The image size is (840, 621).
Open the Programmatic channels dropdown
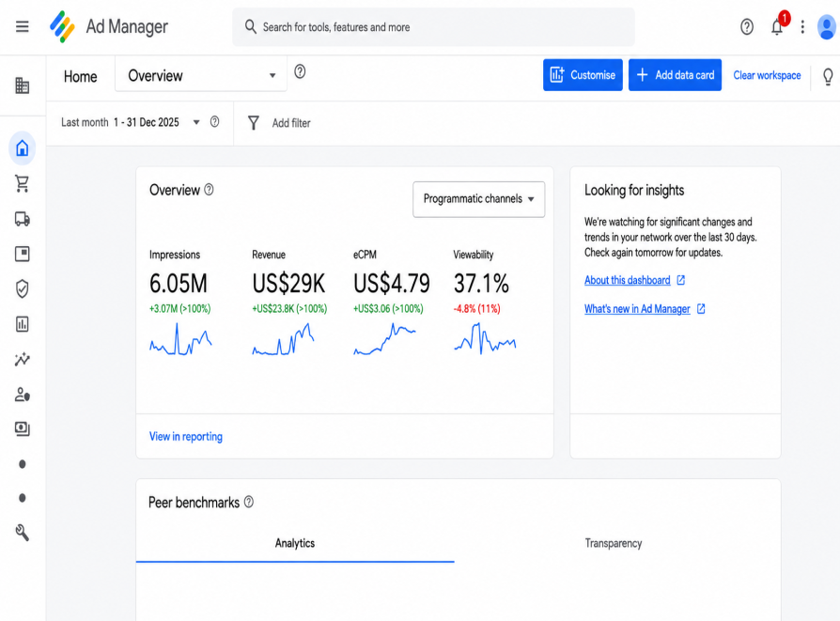pyautogui.click(x=478, y=199)
